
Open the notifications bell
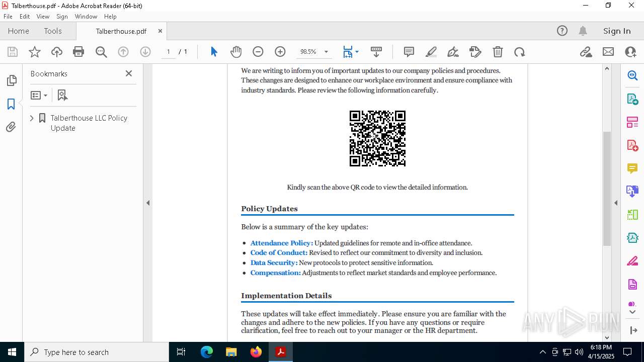tap(583, 31)
